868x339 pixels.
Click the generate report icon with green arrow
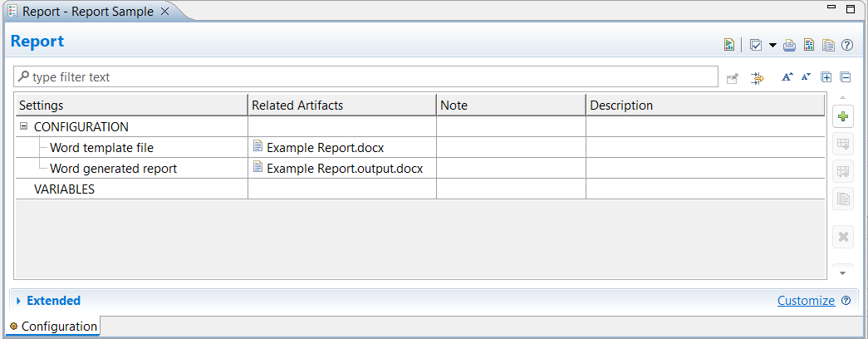pyautogui.click(x=728, y=45)
